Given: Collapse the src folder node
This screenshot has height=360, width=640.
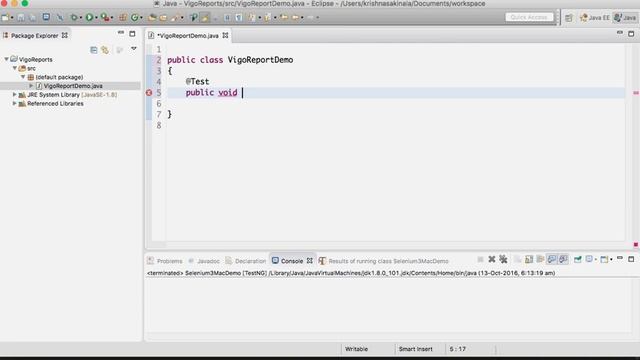Looking at the screenshot, I should 15,68.
